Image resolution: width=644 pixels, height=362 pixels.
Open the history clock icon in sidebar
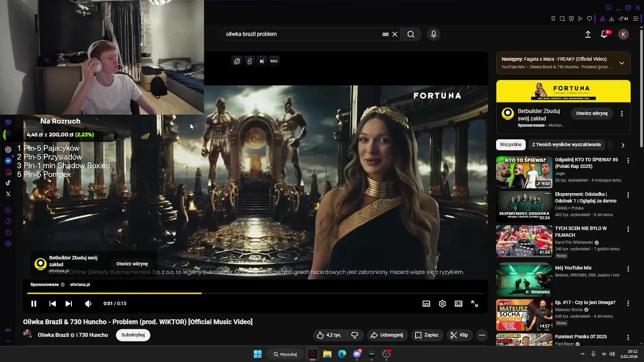click(8, 221)
